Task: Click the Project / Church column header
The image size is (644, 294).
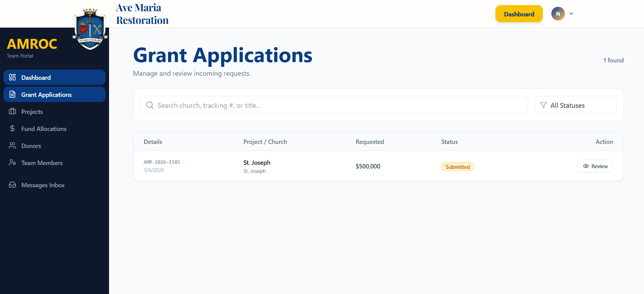Action: [265, 142]
